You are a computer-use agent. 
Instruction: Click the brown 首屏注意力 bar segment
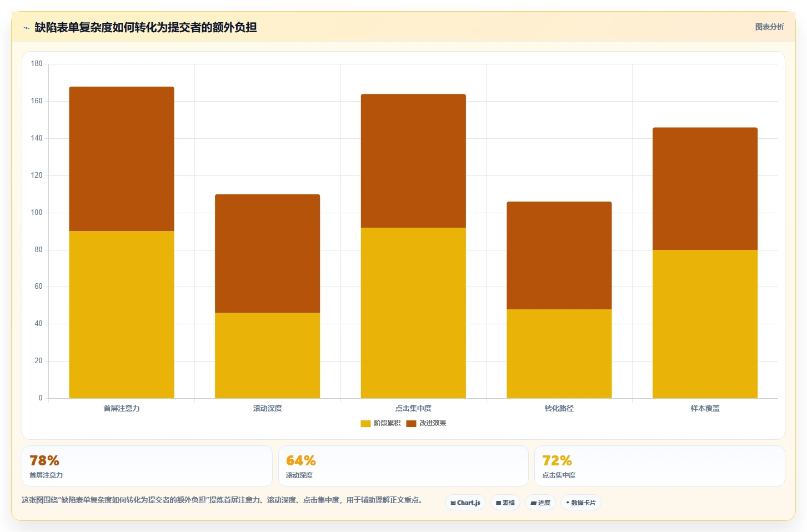[122, 159]
